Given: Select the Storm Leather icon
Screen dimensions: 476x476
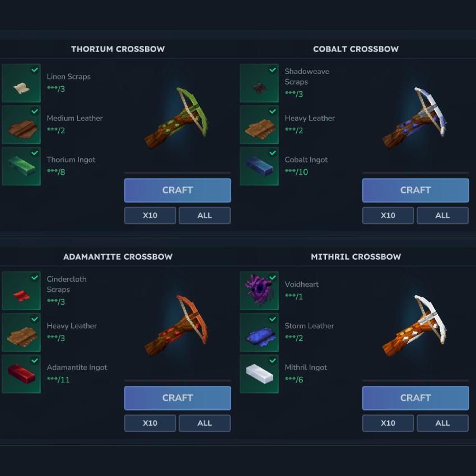Looking at the screenshot, I should [x=259, y=333].
